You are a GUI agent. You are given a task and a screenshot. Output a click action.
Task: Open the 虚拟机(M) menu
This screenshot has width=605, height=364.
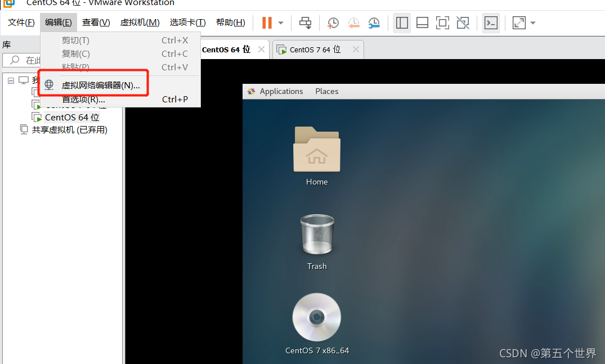[x=140, y=23]
